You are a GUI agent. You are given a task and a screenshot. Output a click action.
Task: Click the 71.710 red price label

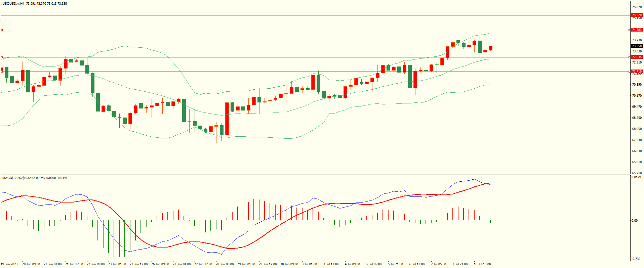tap(637, 72)
